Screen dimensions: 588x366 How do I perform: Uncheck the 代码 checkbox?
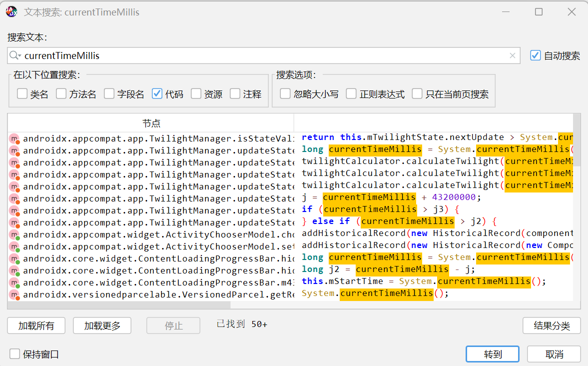pos(157,94)
